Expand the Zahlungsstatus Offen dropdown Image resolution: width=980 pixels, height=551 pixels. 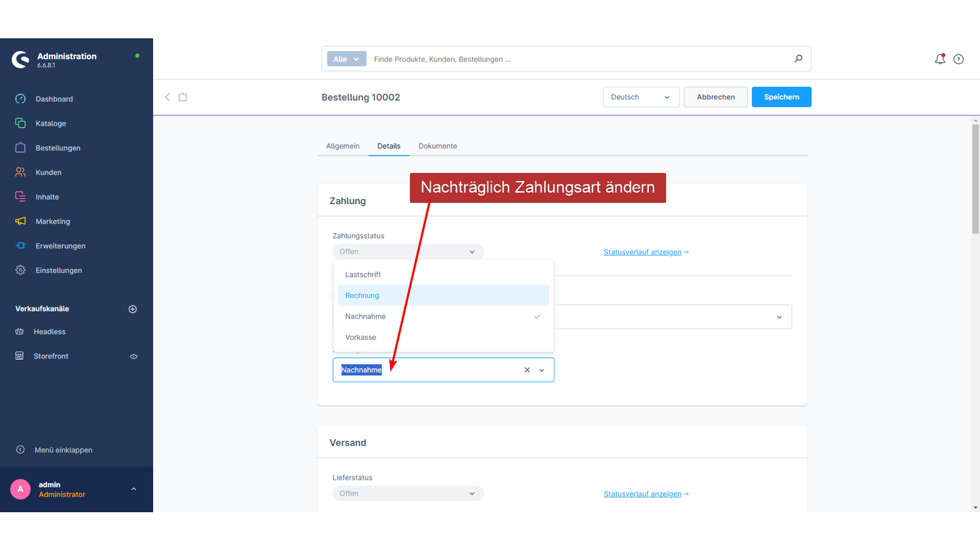[x=408, y=252]
